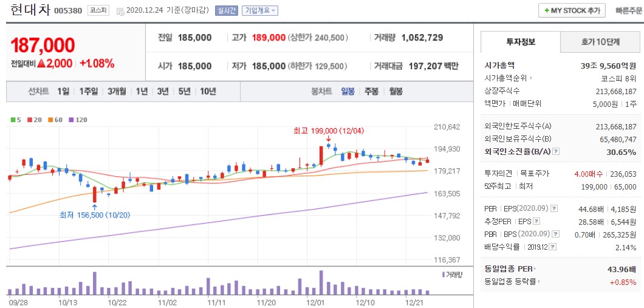644x308 pixels.
Task: Expand the 기업개요 dropdown
Action: pyautogui.click(x=260, y=11)
